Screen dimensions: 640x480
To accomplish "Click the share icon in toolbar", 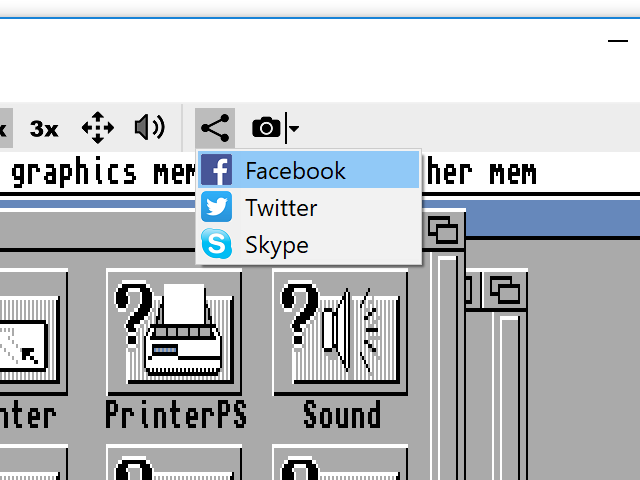I will coord(215,128).
